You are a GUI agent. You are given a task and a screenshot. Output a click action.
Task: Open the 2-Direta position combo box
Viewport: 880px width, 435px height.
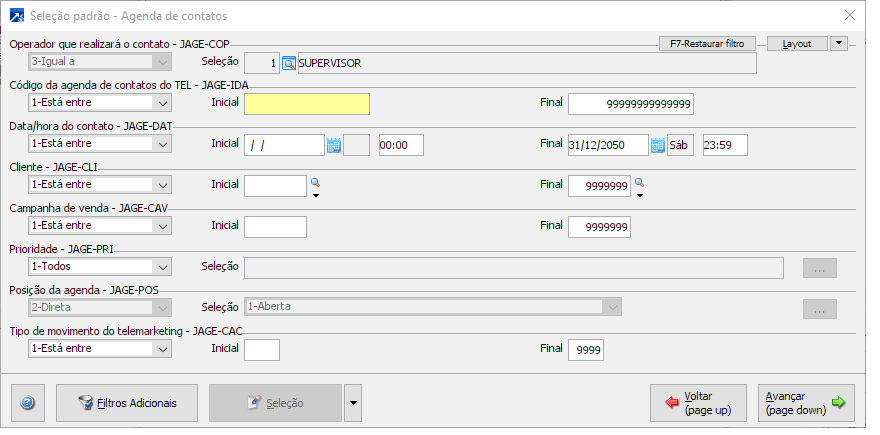[x=100, y=308]
